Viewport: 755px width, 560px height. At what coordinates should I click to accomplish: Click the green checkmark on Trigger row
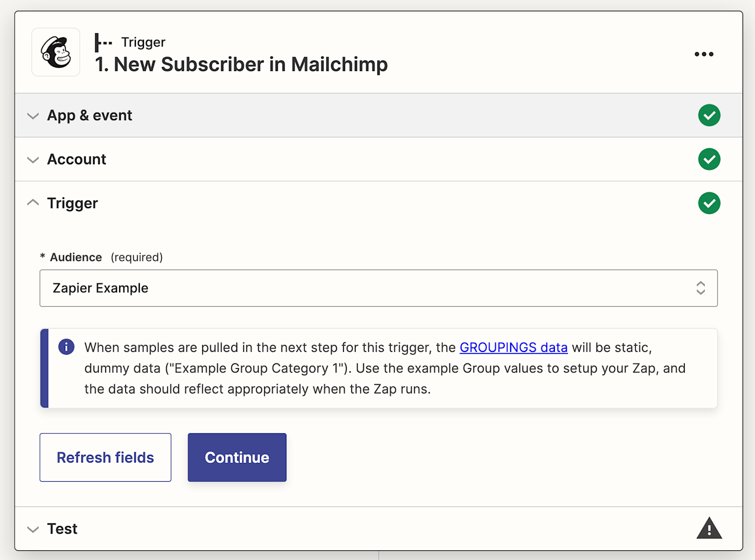pos(709,203)
